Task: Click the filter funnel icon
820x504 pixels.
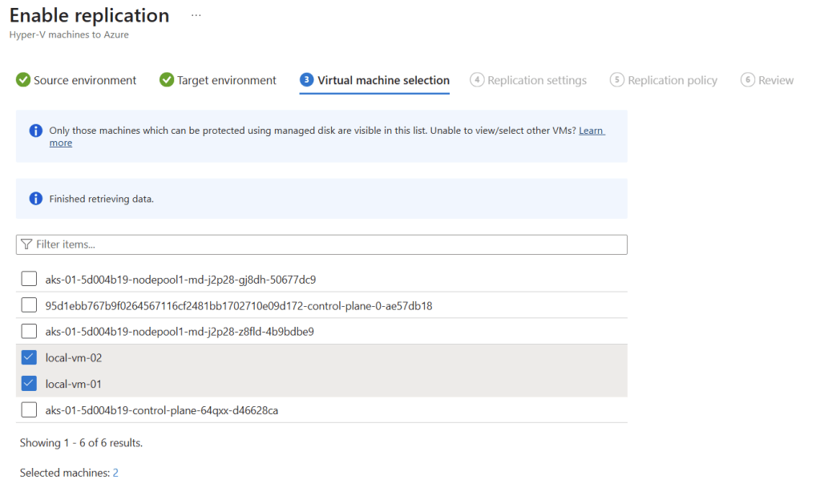Action: coord(26,244)
